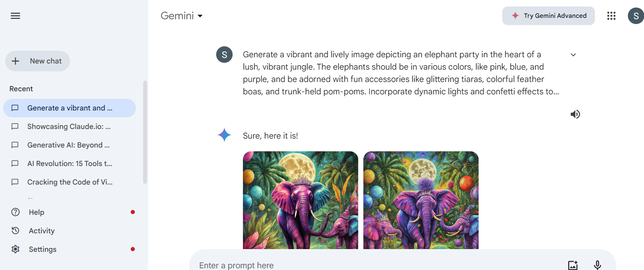
Task: Activate microphone for voice input
Action: [x=597, y=265]
